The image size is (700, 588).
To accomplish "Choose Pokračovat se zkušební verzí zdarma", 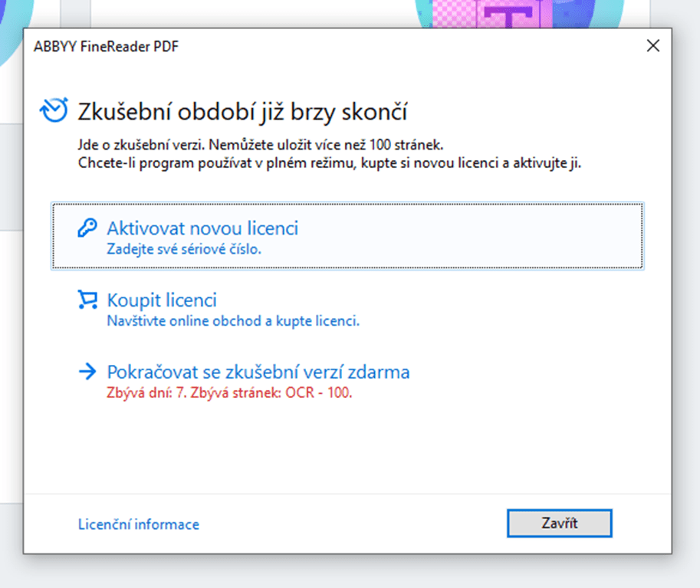I will pos(257,371).
